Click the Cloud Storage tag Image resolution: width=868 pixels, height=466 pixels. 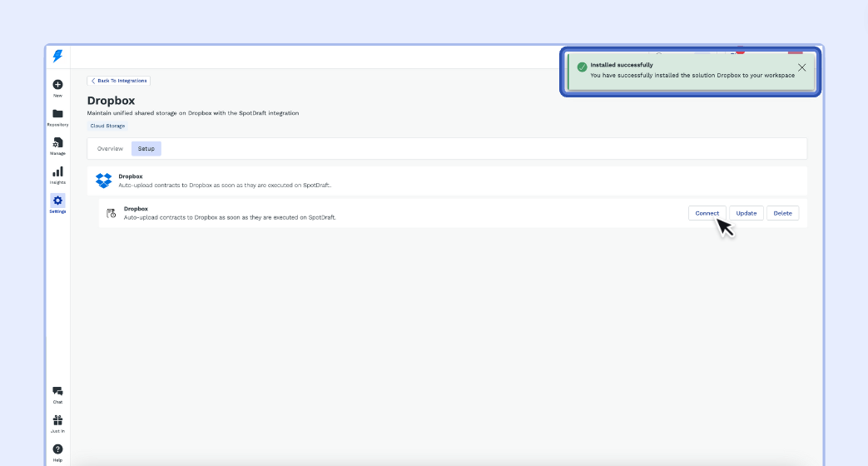[107, 126]
